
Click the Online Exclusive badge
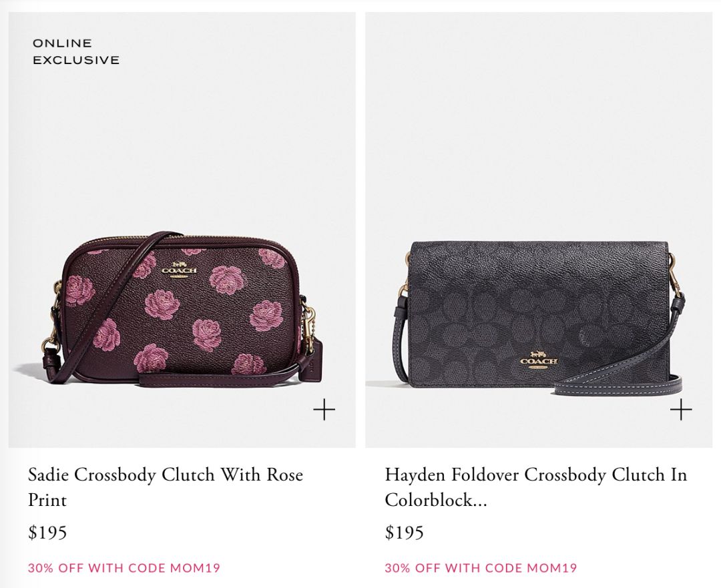(76, 51)
